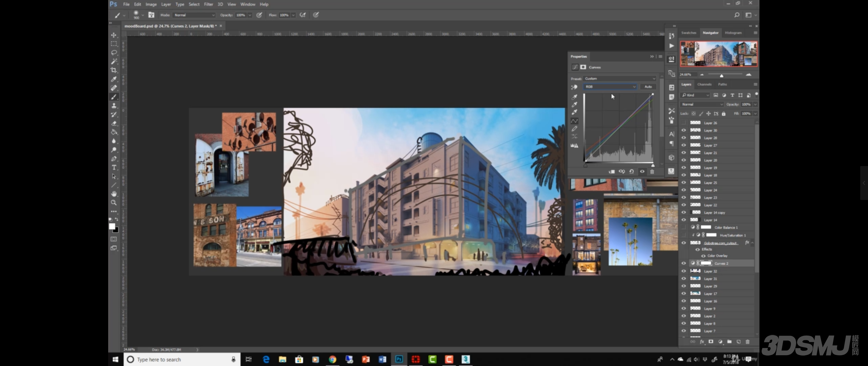
Task: Select the Horizontal Type tool
Action: click(114, 167)
